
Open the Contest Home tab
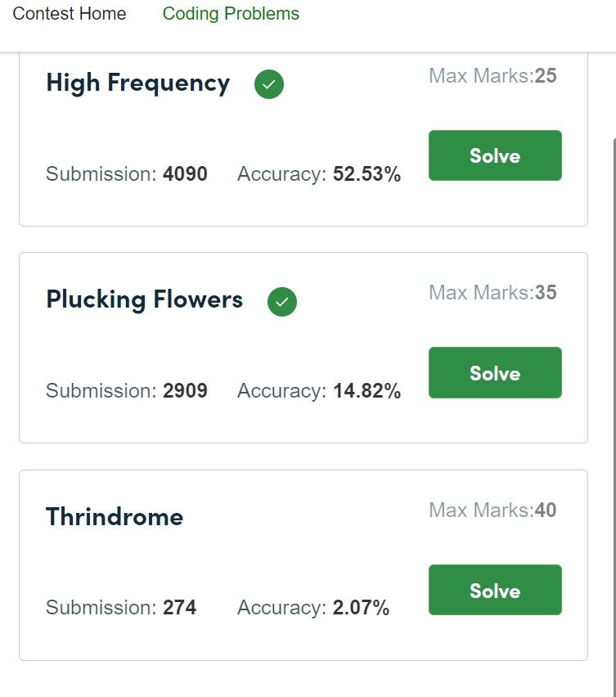click(x=70, y=13)
